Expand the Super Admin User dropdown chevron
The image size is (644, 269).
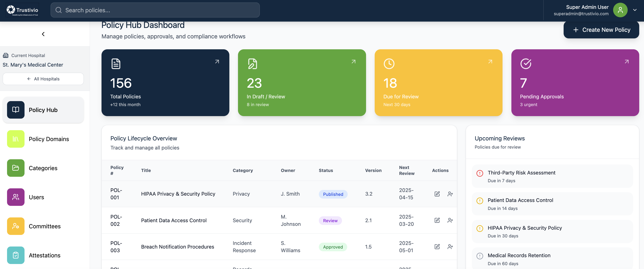coord(635,10)
